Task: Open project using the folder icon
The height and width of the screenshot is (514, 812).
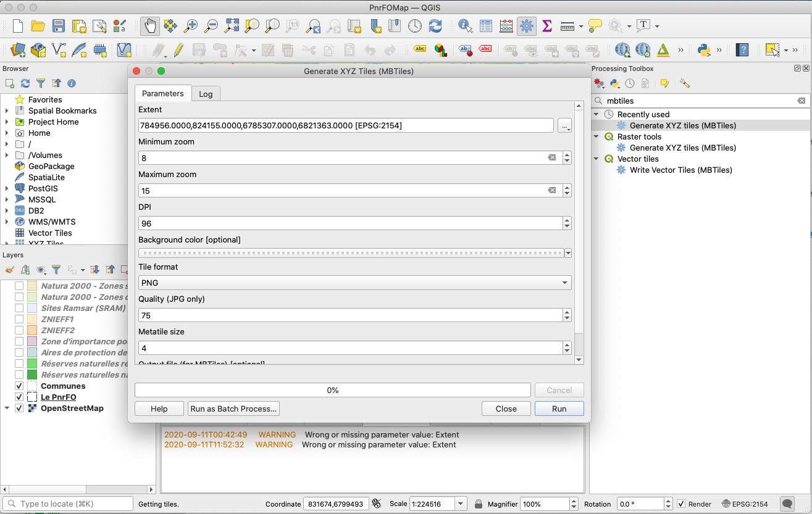Action: point(38,26)
